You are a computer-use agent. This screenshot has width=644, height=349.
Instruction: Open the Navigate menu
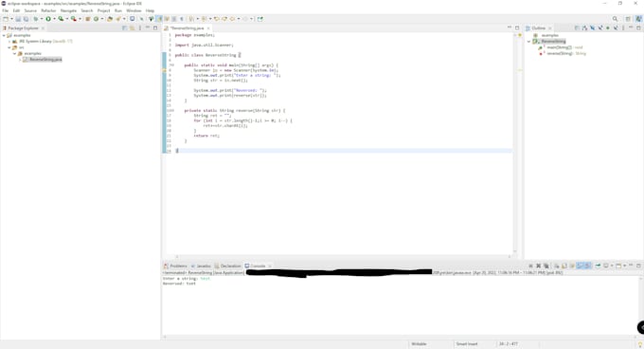68,10
